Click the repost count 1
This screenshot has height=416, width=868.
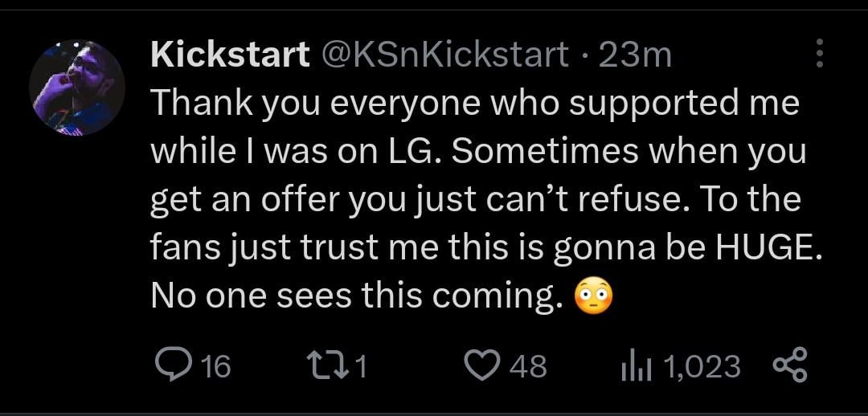click(x=361, y=367)
